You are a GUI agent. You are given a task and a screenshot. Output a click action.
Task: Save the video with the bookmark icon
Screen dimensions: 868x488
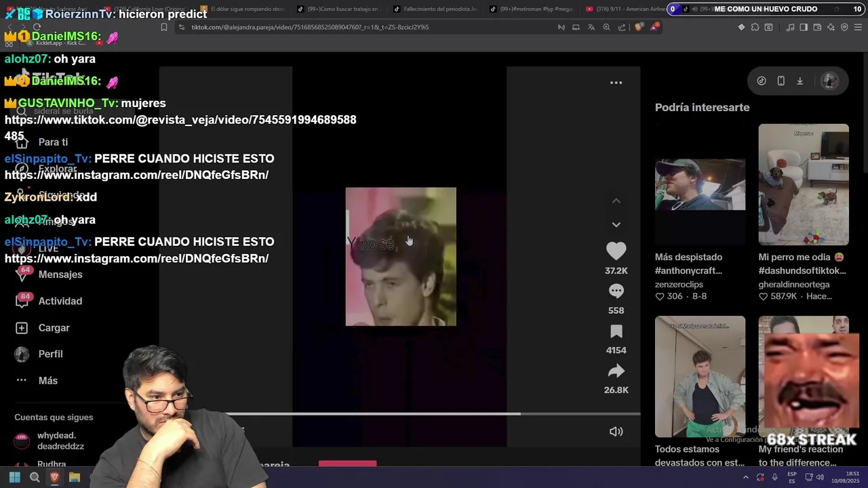[x=616, y=331]
